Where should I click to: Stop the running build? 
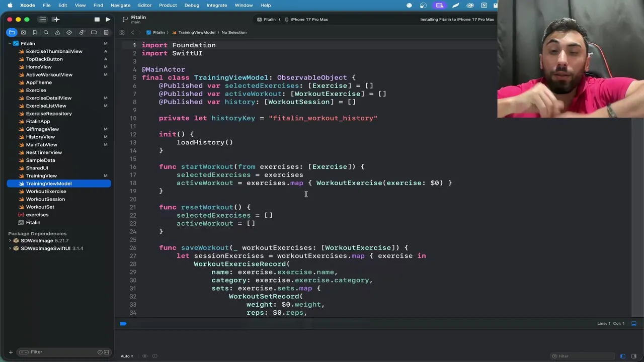(97, 20)
